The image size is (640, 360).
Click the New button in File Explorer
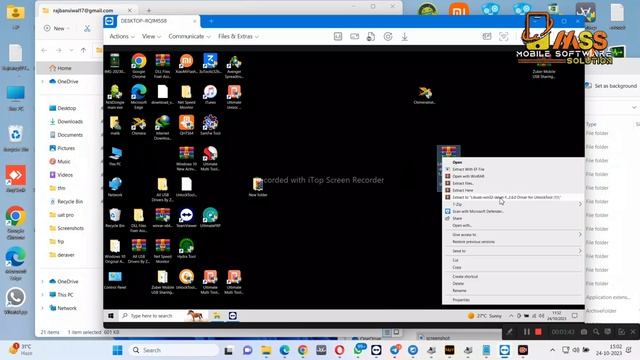point(57,28)
